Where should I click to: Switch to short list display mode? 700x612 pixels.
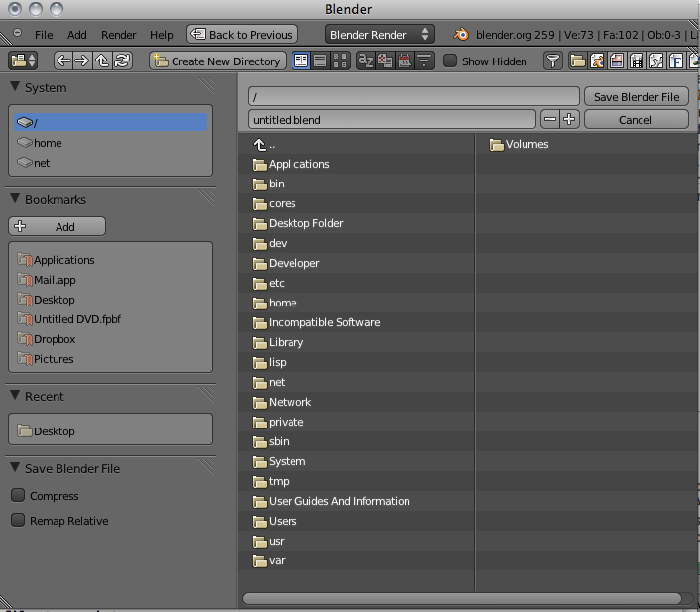tap(301, 61)
